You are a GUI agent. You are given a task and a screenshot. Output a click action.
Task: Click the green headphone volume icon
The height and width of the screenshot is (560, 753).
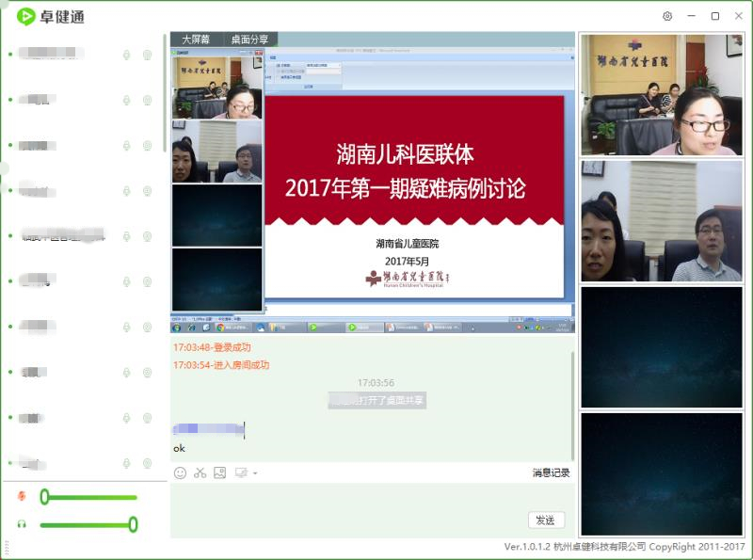tap(22, 524)
